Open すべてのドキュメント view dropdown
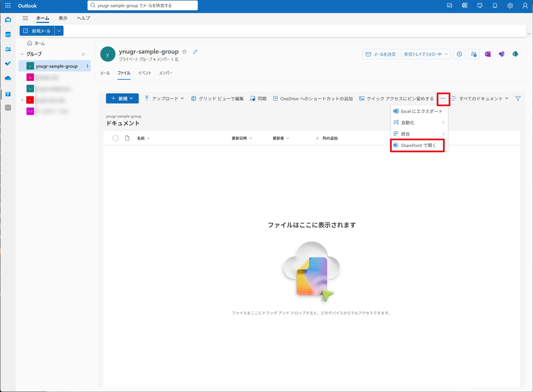 [x=480, y=98]
